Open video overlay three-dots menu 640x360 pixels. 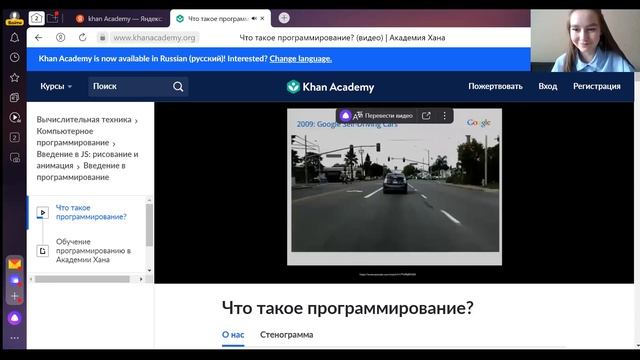[x=444, y=116]
